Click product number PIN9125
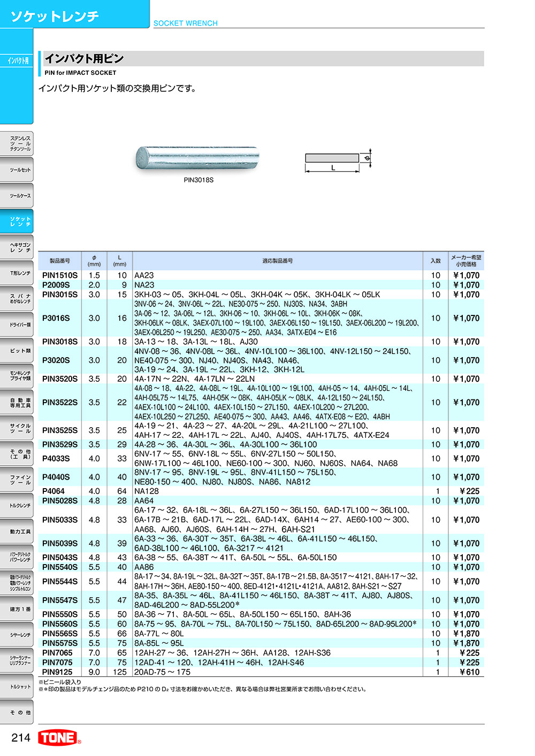Image resolution: width=535 pixels, height=756 pixels. 57,672
